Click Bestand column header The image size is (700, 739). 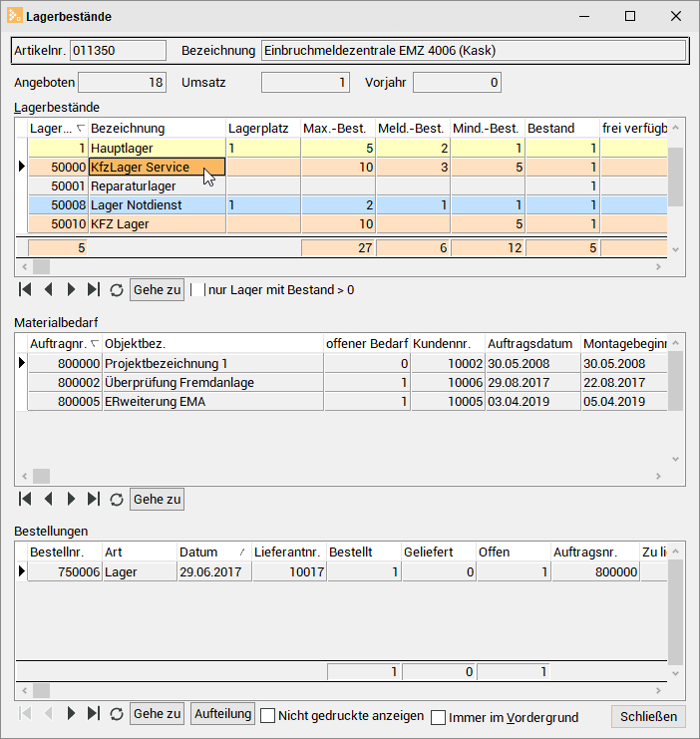(x=562, y=129)
